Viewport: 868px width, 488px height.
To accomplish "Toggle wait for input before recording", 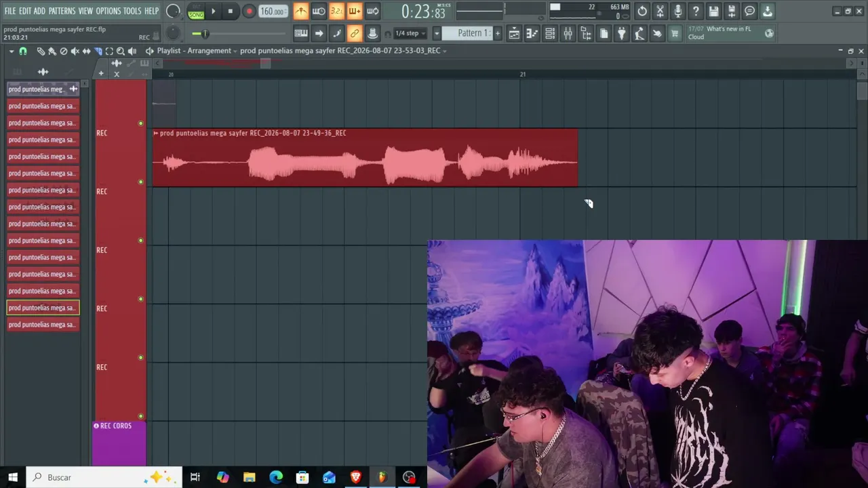I will [x=319, y=12].
